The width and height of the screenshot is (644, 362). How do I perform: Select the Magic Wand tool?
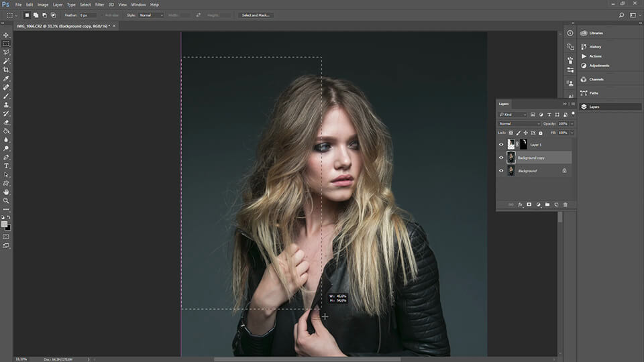click(x=6, y=61)
